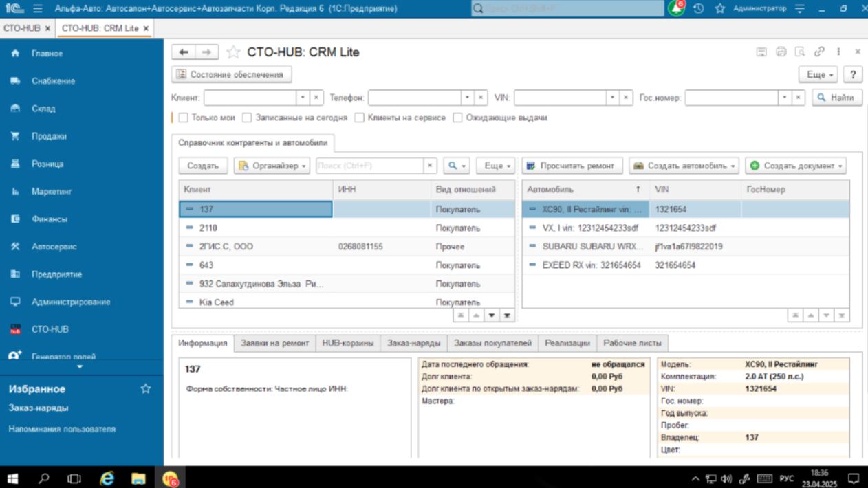The height and width of the screenshot is (488, 868).
Task: Open Автосервис section in sidebar
Action: coord(54,247)
